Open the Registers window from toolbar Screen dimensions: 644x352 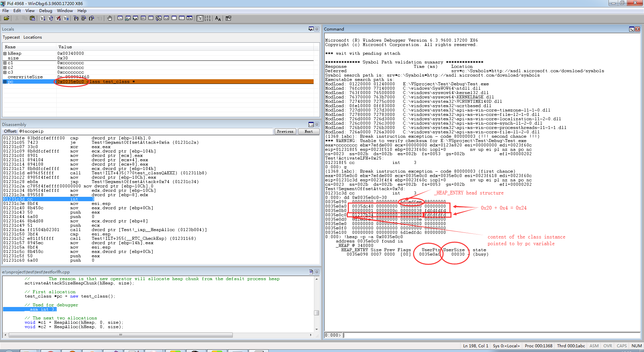click(143, 18)
